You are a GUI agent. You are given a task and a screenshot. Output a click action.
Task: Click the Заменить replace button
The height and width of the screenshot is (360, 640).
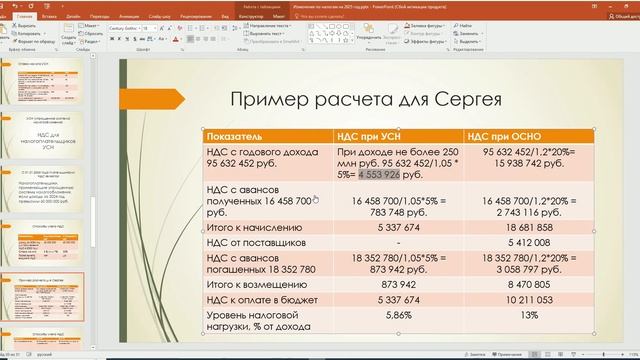[467, 33]
